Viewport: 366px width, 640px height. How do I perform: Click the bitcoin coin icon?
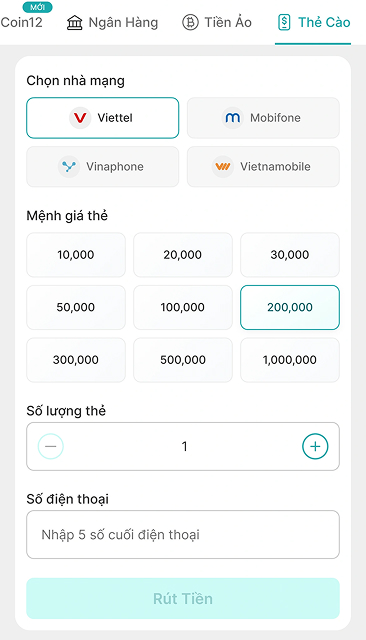click(190, 22)
